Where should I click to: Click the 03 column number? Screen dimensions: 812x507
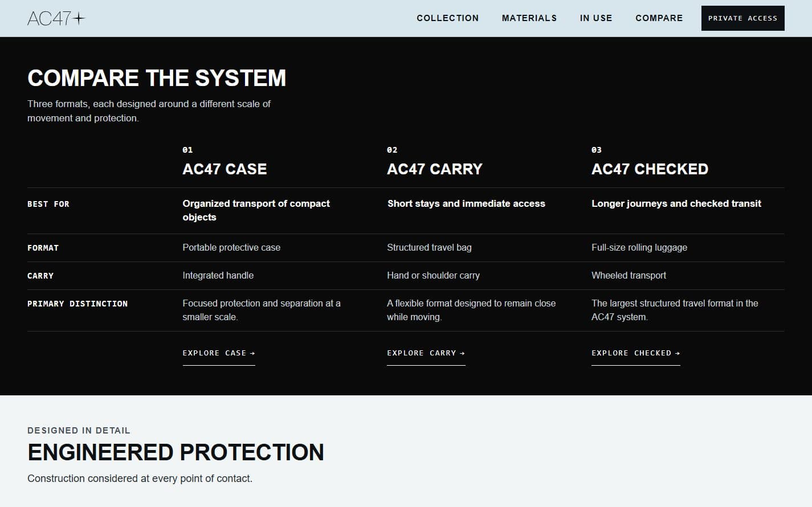tap(597, 150)
